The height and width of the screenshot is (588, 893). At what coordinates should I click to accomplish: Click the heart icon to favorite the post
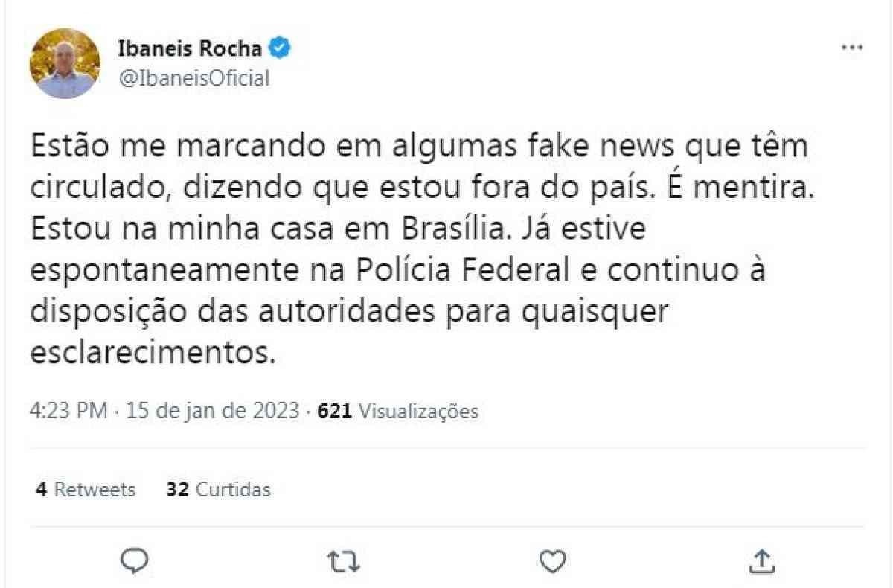coord(551,559)
